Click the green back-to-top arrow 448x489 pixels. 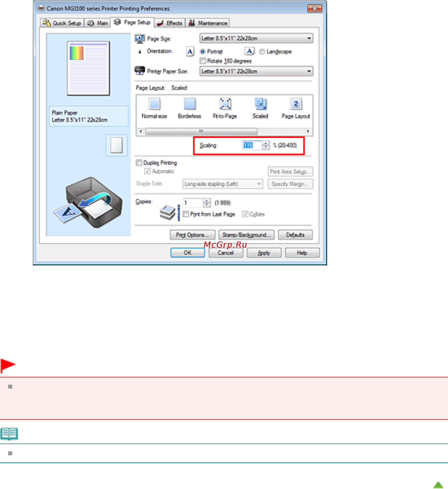coord(438,485)
